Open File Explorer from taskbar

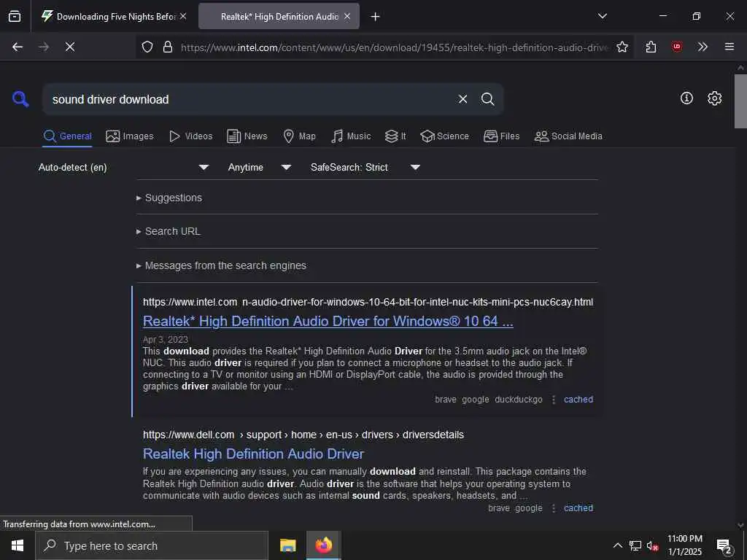point(287,545)
